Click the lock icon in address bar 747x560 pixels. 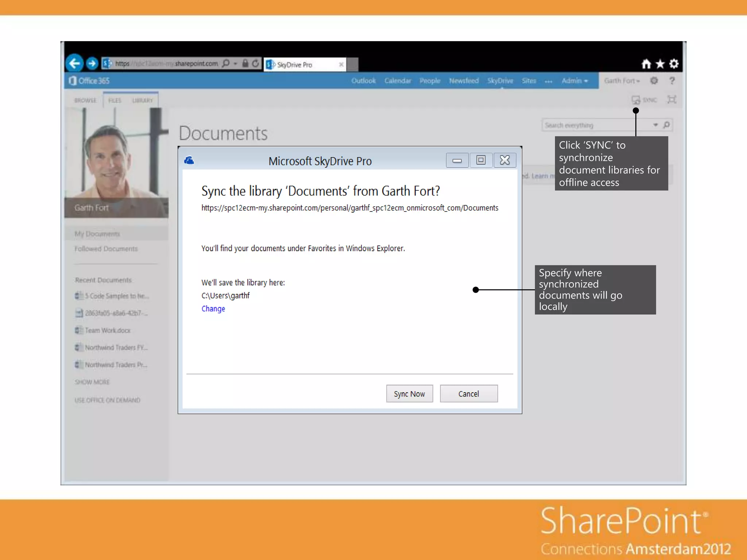[245, 63]
